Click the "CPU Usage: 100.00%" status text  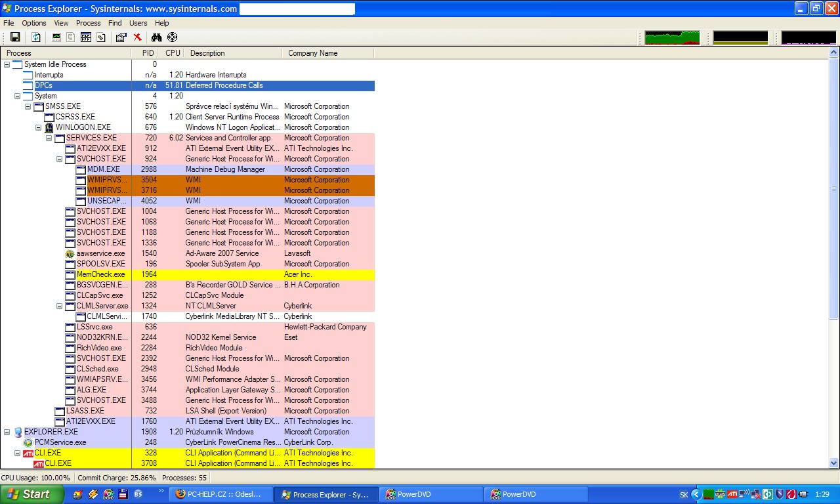(x=35, y=478)
